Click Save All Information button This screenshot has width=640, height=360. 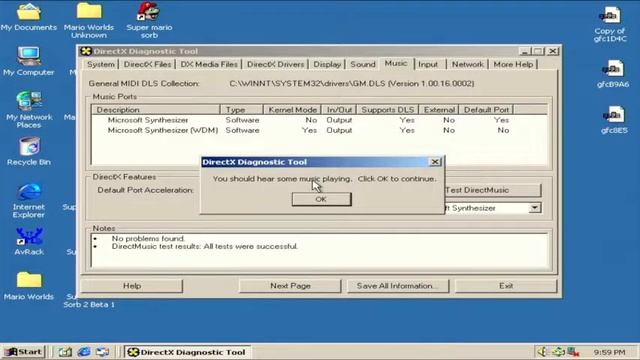point(398,286)
